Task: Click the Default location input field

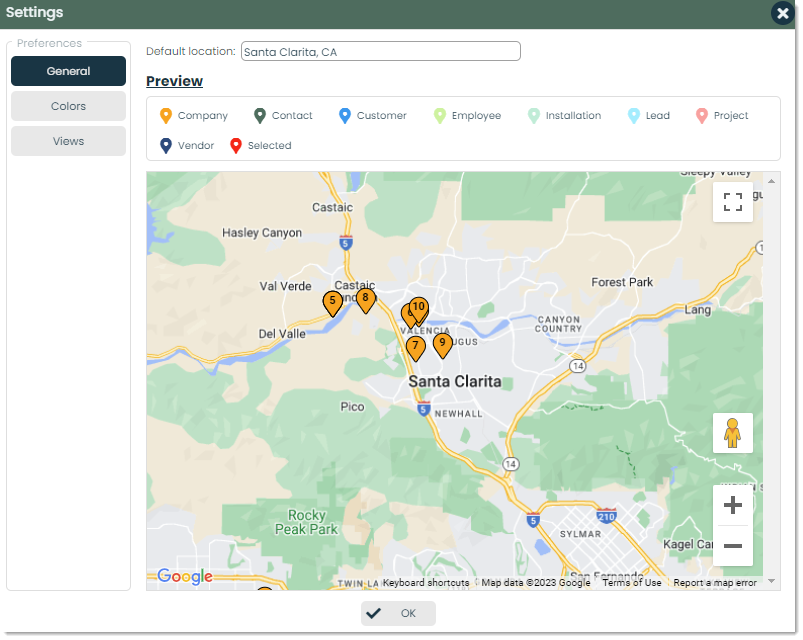Action: 381,51
